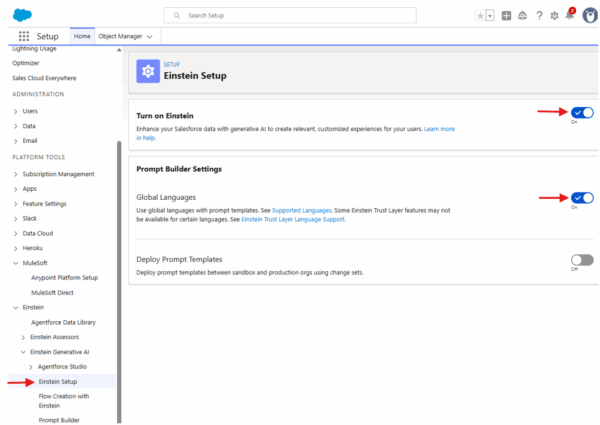
Task: Expand Agentforce Studio
Action: pos(31,367)
